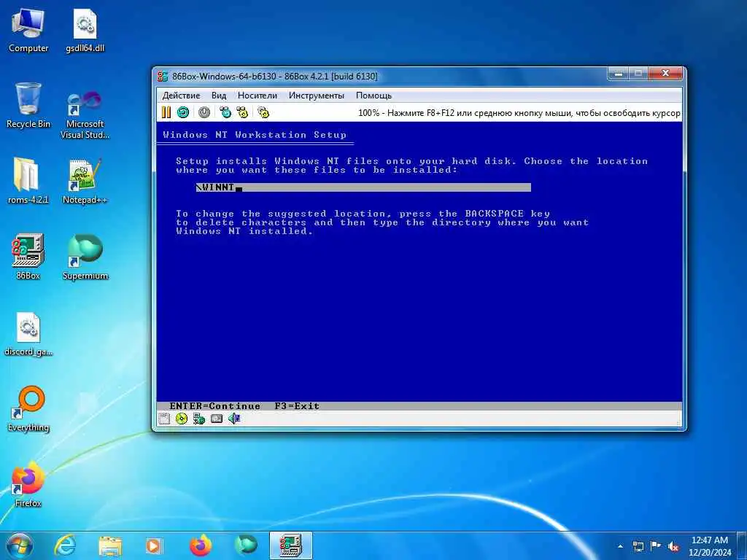This screenshot has height=560, width=747.
Task: Click the network status bar icon
Action: pyautogui.click(x=199, y=419)
